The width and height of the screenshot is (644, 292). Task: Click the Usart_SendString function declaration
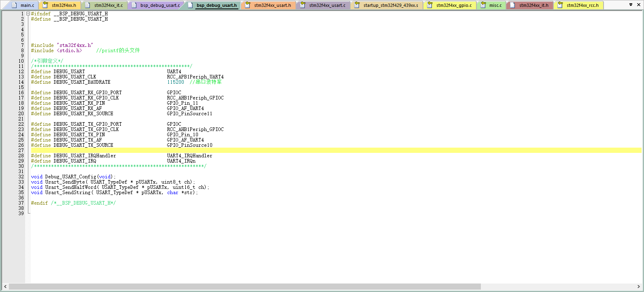click(115, 193)
